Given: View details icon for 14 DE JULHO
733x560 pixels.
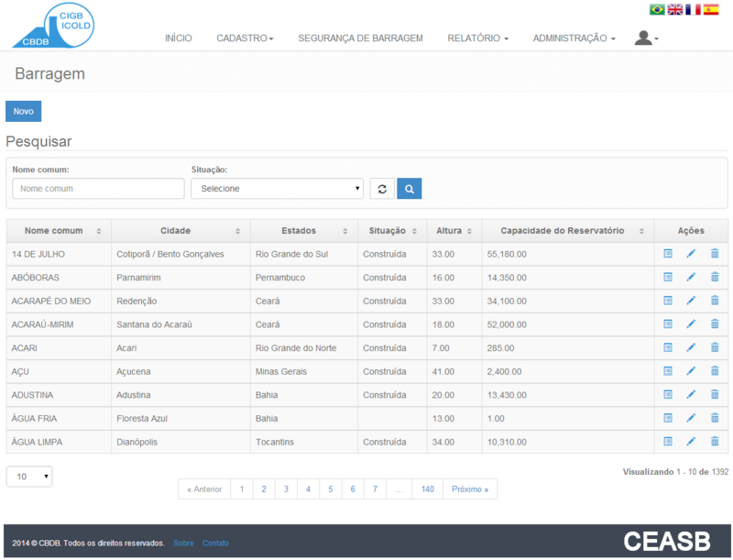Looking at the screenshot, I should [668, 253].
